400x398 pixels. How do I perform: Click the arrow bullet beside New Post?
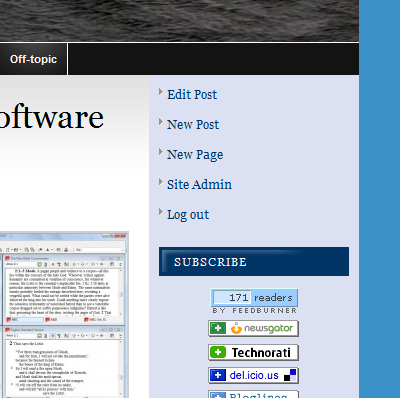tap(161, 122)
